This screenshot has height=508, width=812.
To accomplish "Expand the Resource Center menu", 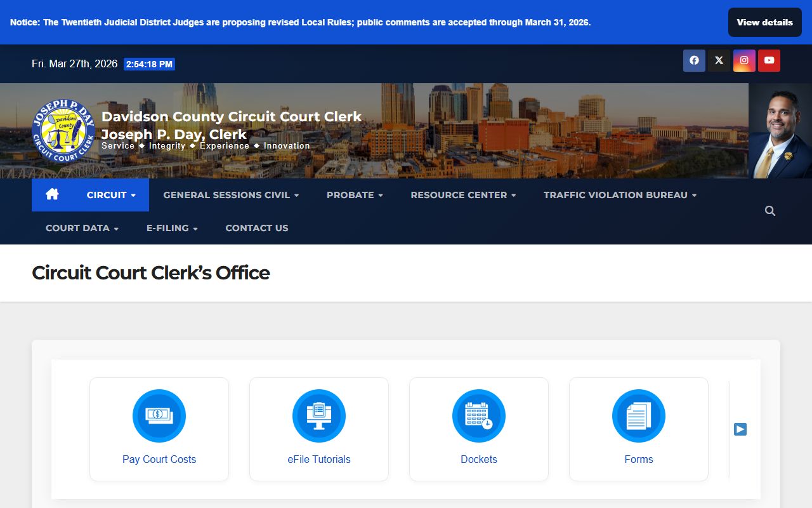I will pos(463,195).
